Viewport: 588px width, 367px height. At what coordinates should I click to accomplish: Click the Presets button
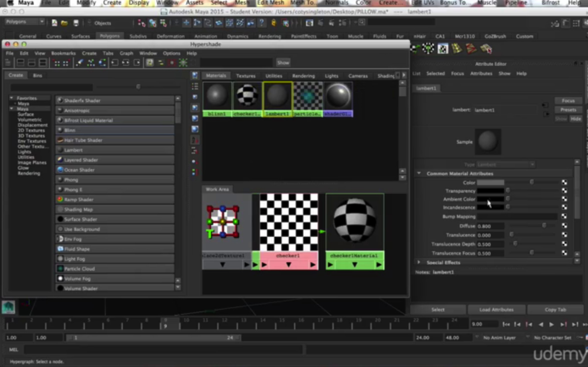[568, 110]
